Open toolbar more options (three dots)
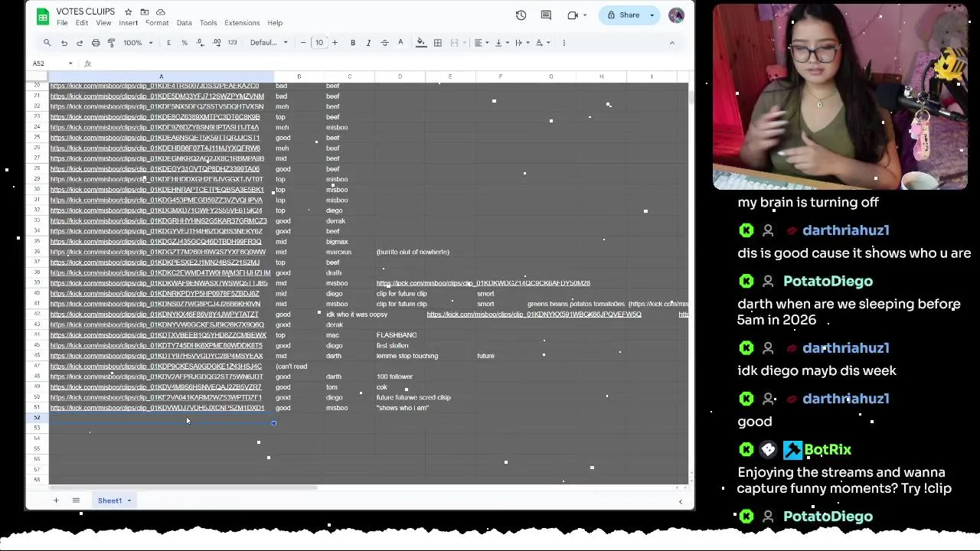The height and width of the screenshot is (551, 980). pyautogui.click(x=564, y=43)
